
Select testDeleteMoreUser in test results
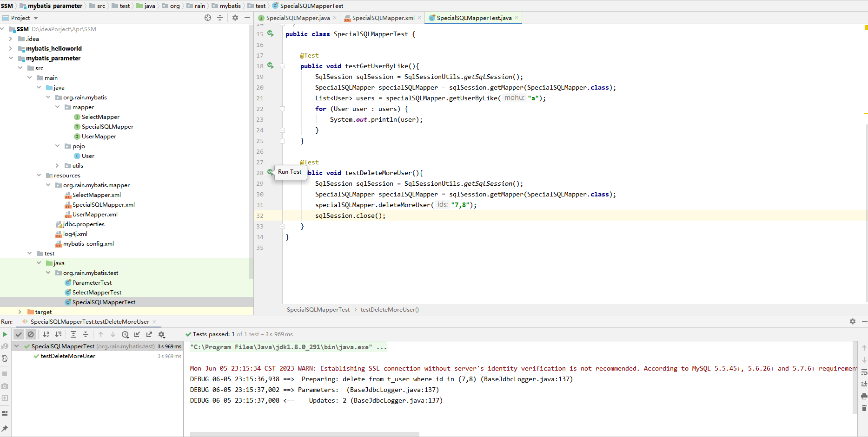68,356
